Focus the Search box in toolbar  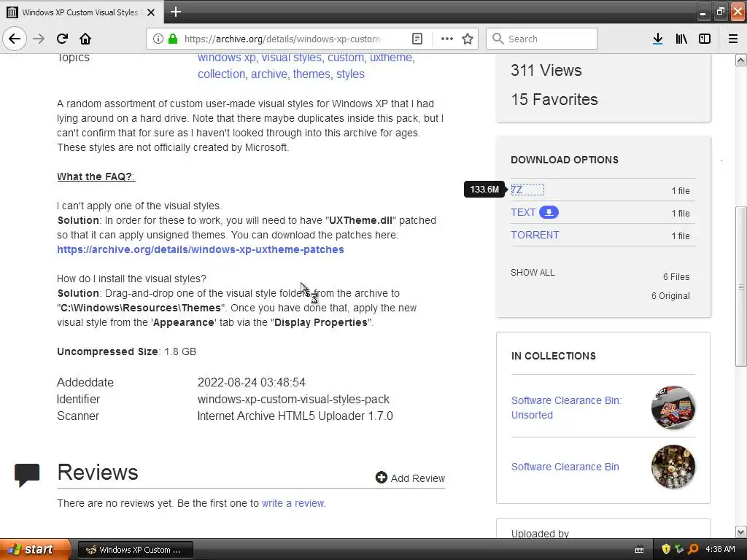542,39
